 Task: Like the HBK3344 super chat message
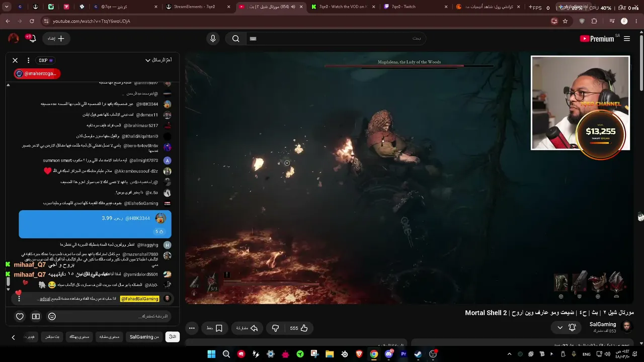159,231
